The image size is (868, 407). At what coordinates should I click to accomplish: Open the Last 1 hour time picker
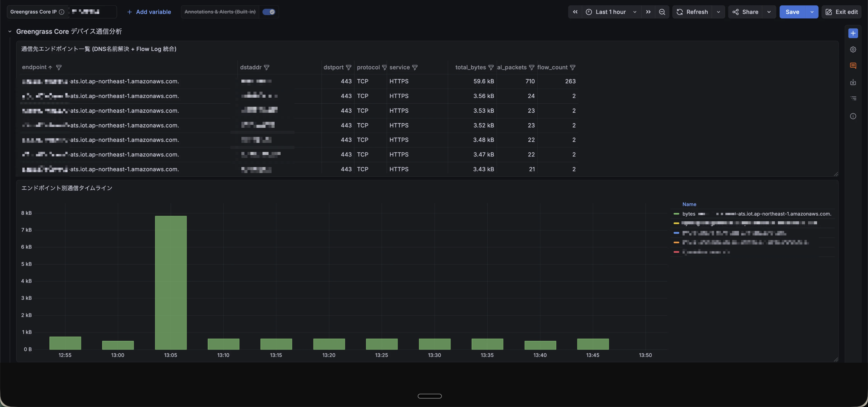pyautogui.click(x=611, y=12)
